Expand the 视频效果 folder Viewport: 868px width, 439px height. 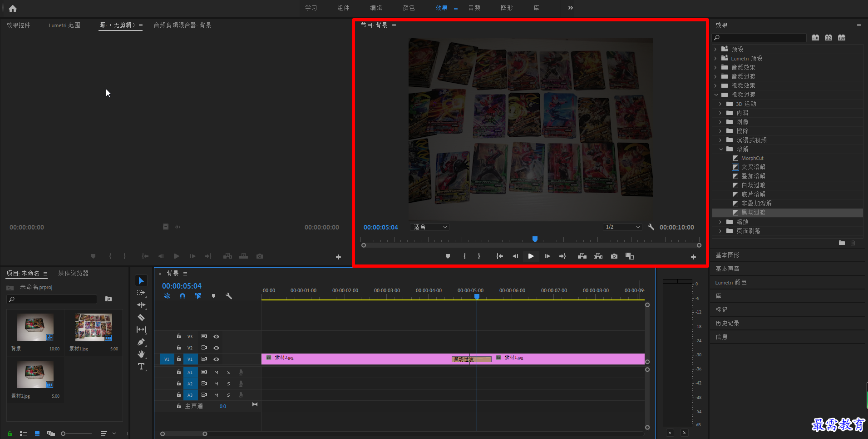(x=715, y=85)
